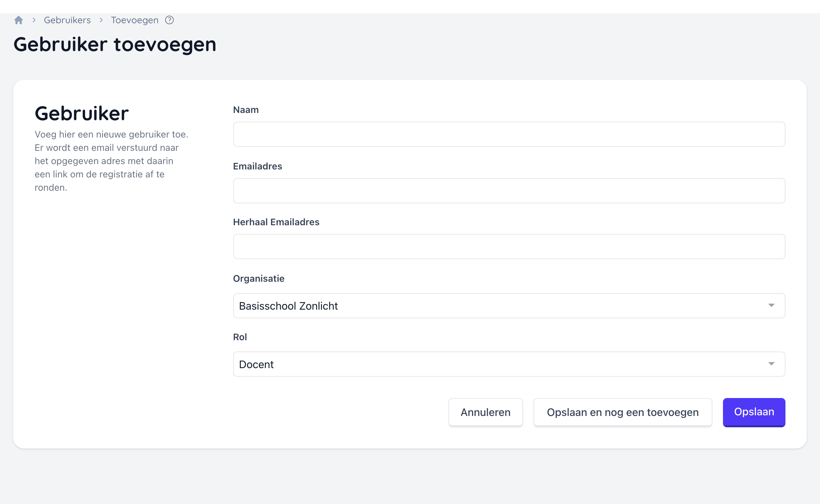Screen dimensions: 820x504
Task: Click Opslaan en nog een toevoegen
Action: (x=622, y=412)
